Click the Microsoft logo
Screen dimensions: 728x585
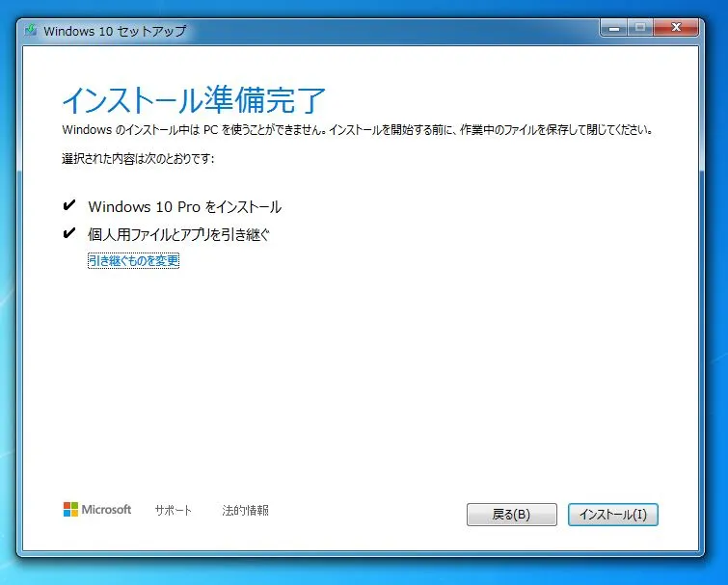(97, 510)
